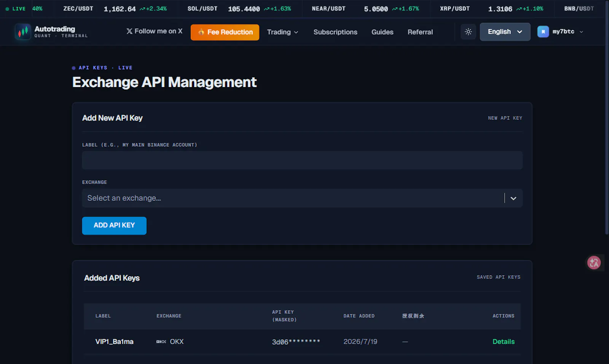The width and height of the screenshot is (609, 364).
Task: Open the my7btc account dropdown
Action: [x=560, y=32]
